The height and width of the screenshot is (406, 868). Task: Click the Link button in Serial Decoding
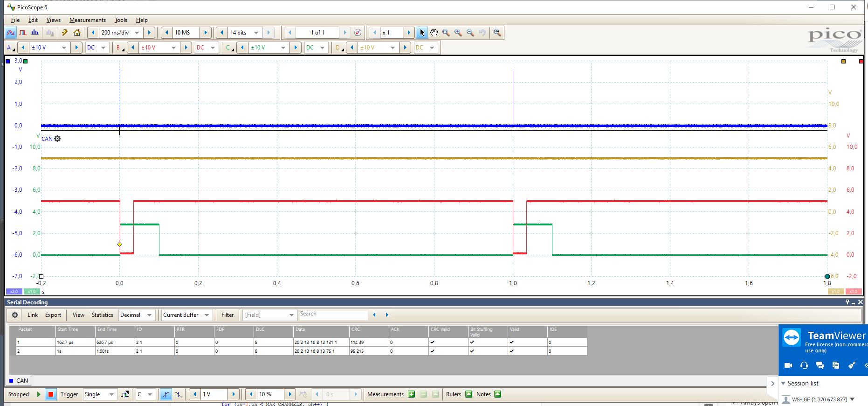click(x=33, y=315)
